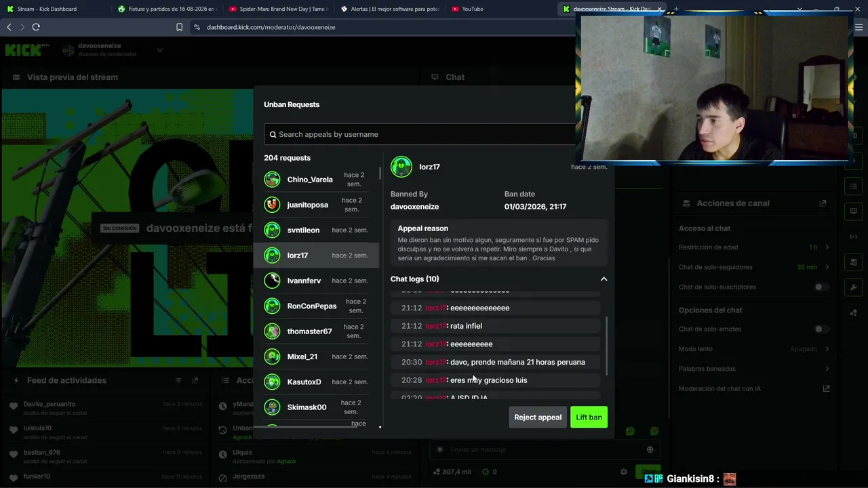Image resolution: width=868 pixels, height=488 pixels.
Task: Open the Feed de actividades filter icon
Action: pos(179,381)
